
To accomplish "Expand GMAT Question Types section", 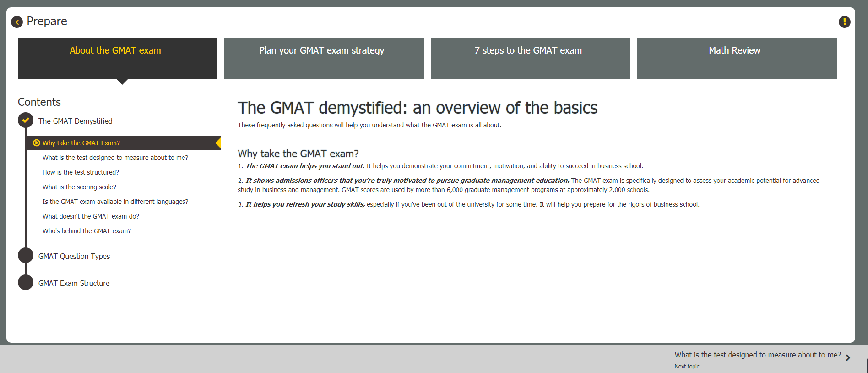I will (x=74, y=256).
